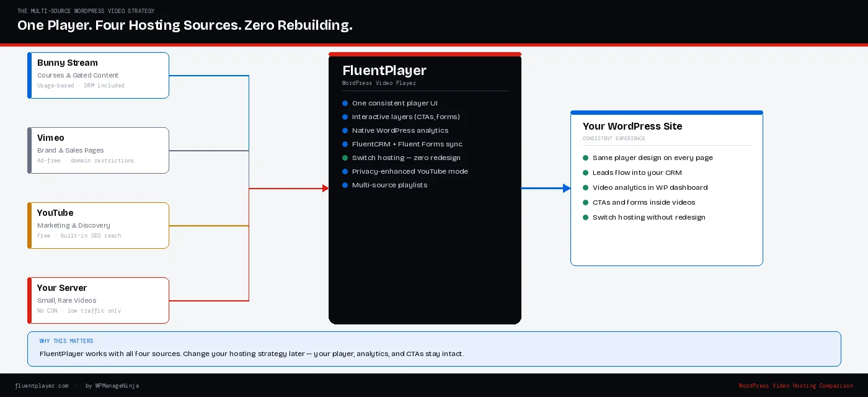Open the fluentplayer.com link

[x=42, y=385]
